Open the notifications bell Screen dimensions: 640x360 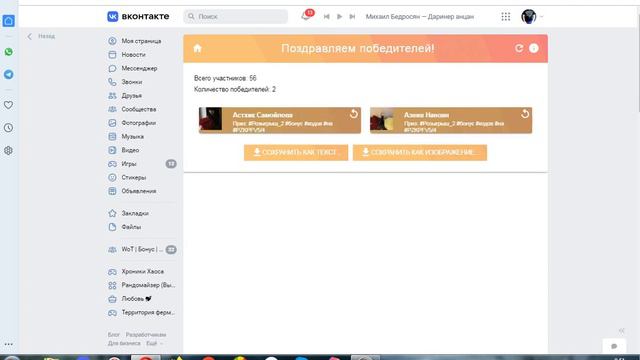(x=306, y=16)
